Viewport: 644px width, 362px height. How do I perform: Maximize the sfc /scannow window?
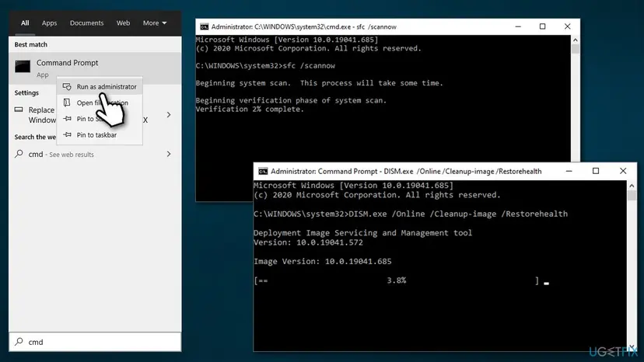click(543, 26)
